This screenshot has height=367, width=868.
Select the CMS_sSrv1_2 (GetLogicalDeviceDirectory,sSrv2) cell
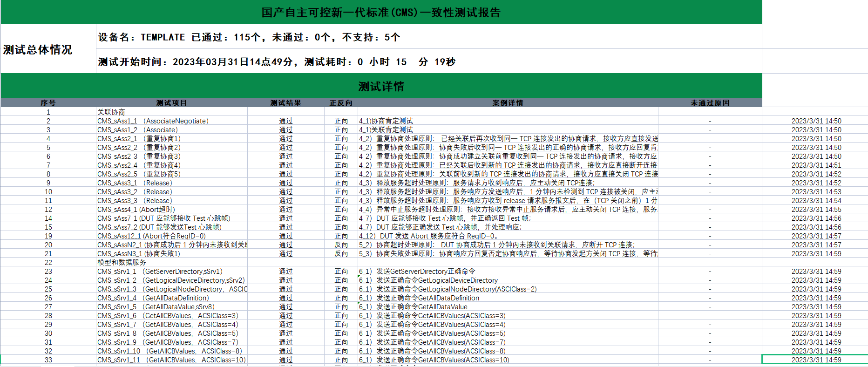point(172,280)
